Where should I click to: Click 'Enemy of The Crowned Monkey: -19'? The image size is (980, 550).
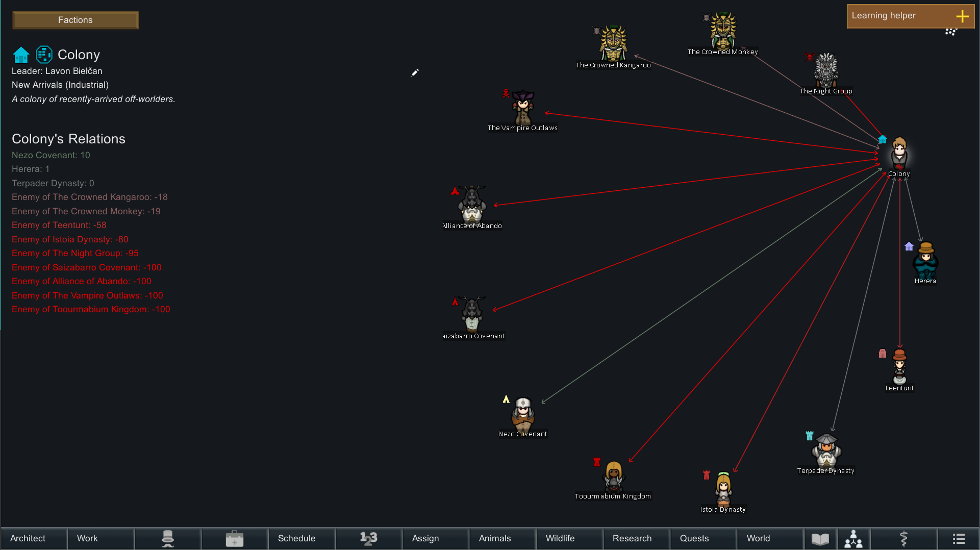click(x=86, y=211)
